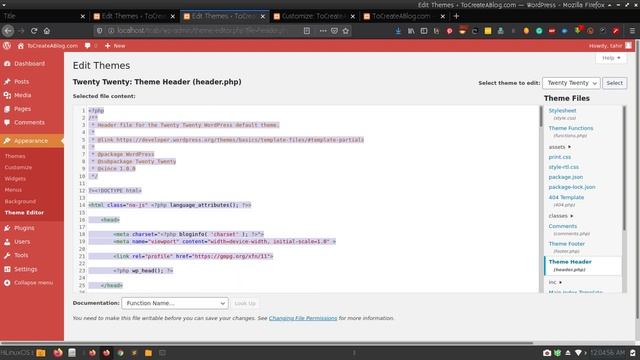Open the Background submenu item
The width and height of the screenshot is (640, 360).
tap(20, 202)
